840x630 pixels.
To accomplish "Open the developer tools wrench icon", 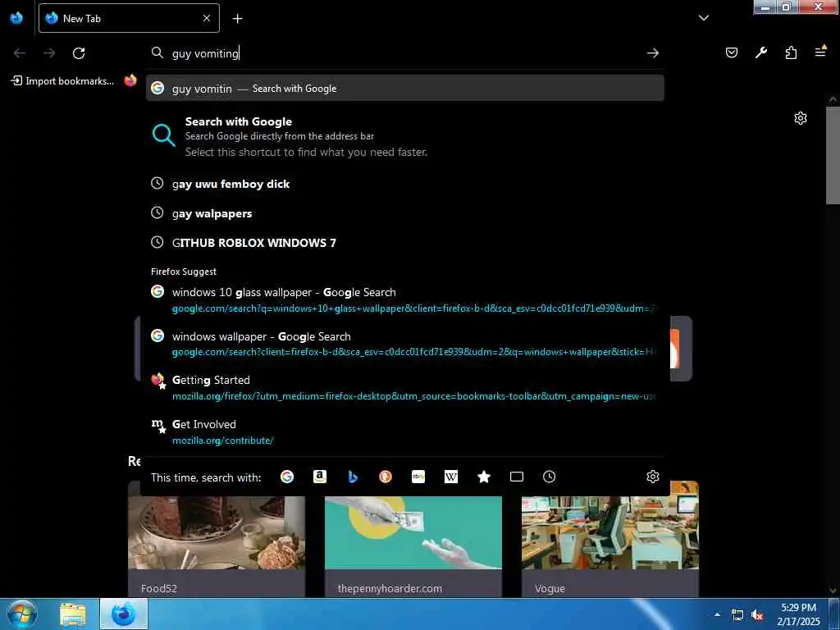I will pos(760,52).
